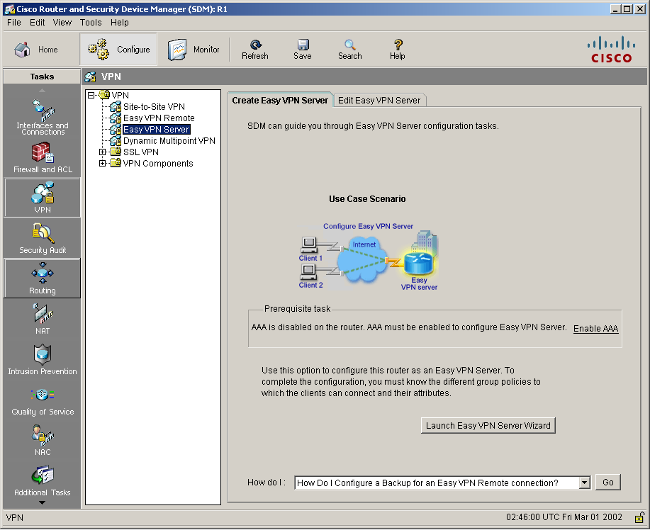The width and height of the screenshot is (650, 530).
Task: Click the Client 1 label in diagram
Action: (310, 258)
